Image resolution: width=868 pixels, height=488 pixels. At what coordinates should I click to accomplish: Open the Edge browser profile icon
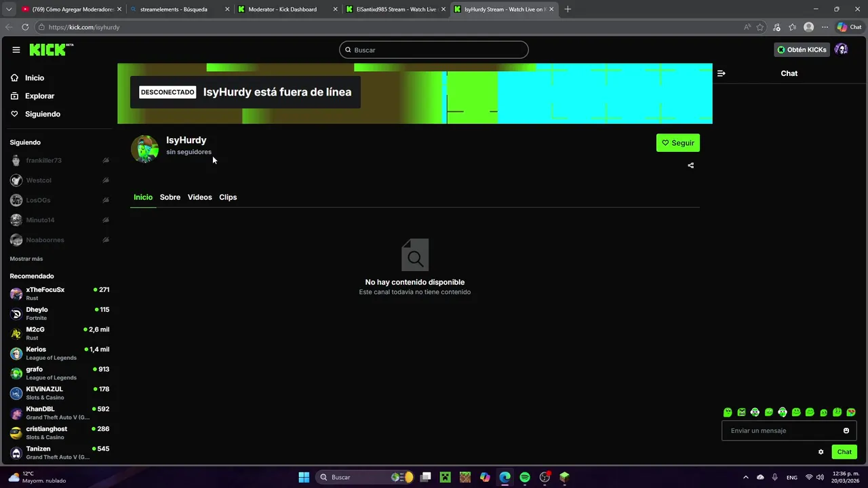(x=808, y=27)
